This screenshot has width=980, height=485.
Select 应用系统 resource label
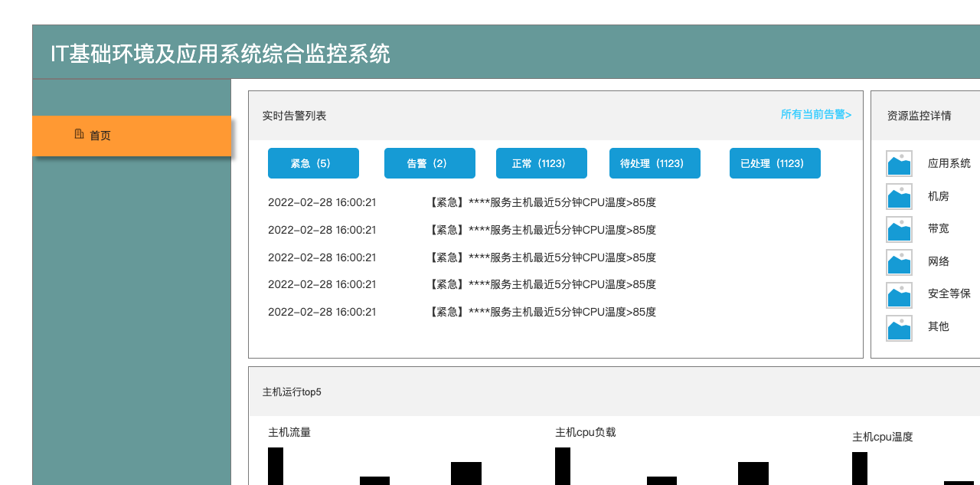tap(949, 163)
